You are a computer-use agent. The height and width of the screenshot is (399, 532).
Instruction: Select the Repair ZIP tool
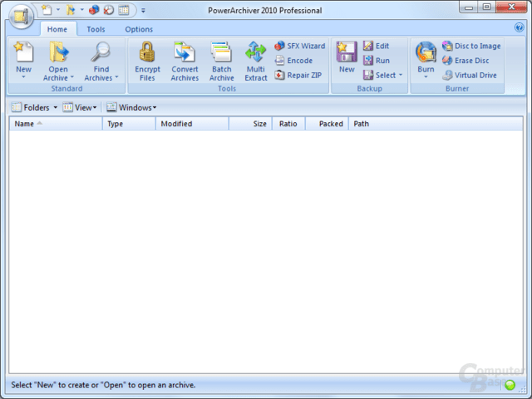298,75
